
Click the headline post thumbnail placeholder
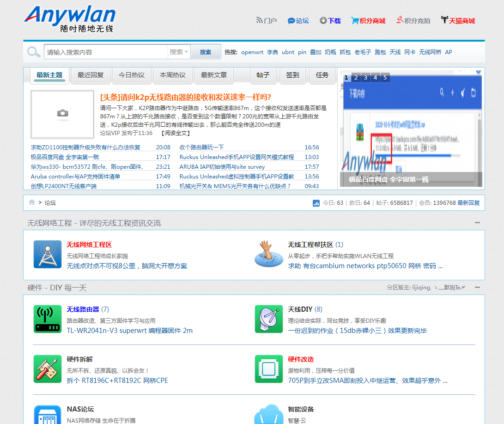tap(62, 114)
